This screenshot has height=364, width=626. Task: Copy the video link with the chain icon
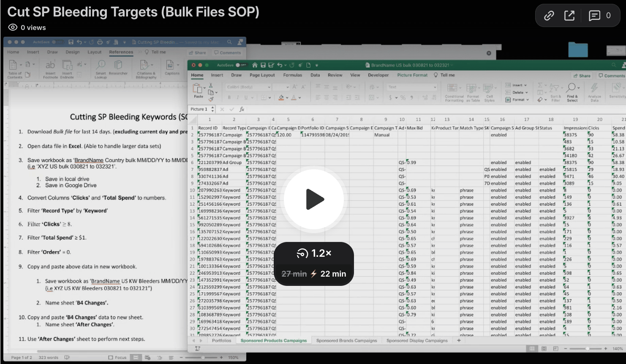click(549, 16)
